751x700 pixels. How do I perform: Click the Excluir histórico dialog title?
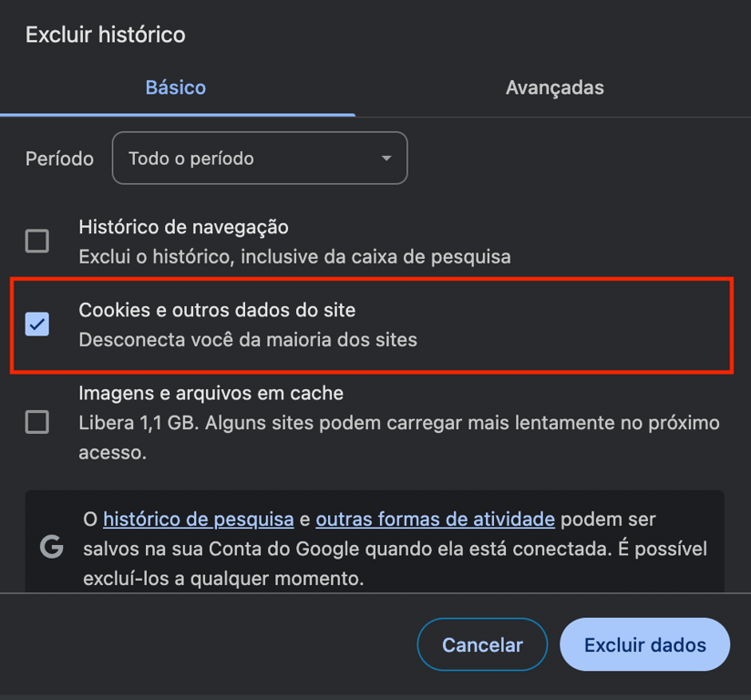click(x=105, y=35)
